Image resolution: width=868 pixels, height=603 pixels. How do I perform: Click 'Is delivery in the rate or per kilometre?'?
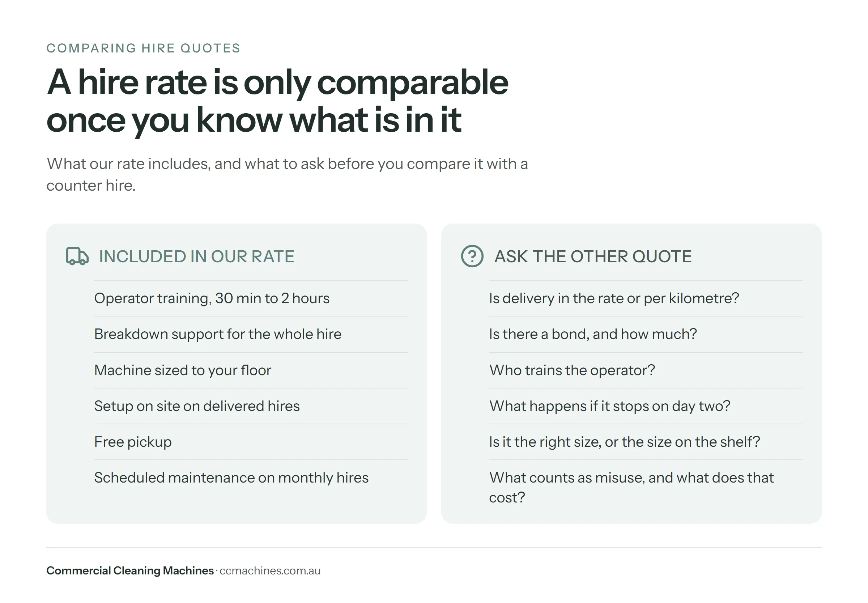point(614,298)
